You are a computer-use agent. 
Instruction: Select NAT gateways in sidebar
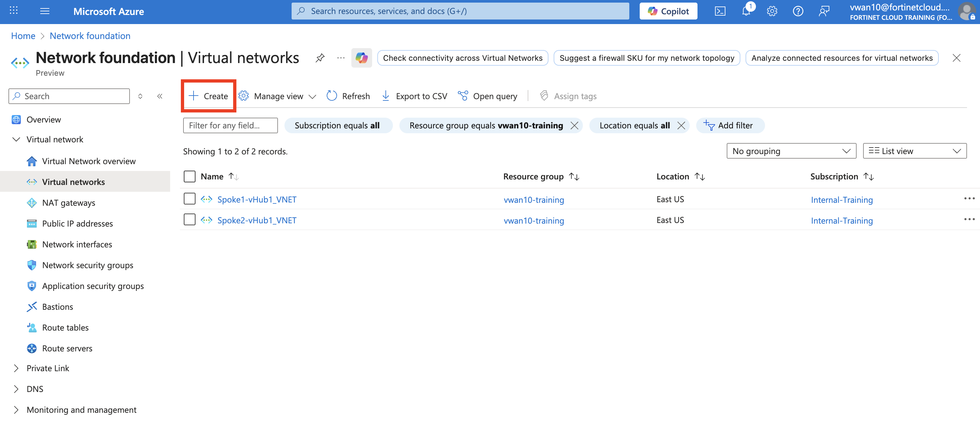(69, 203)
